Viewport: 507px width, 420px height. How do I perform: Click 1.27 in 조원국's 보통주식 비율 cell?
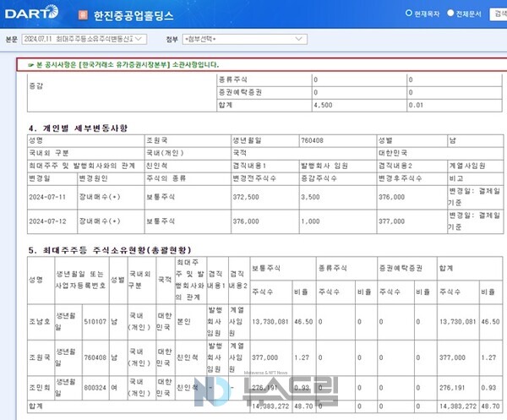click(302, 357)
